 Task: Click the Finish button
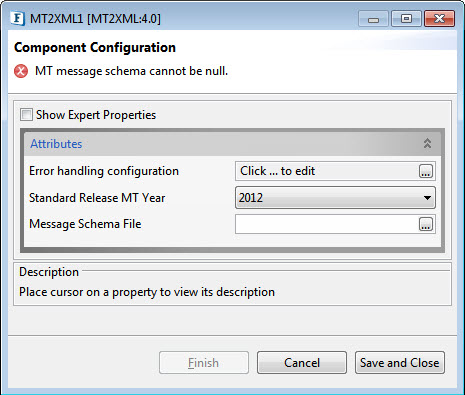pyautogui.click(x=204, y=362)
